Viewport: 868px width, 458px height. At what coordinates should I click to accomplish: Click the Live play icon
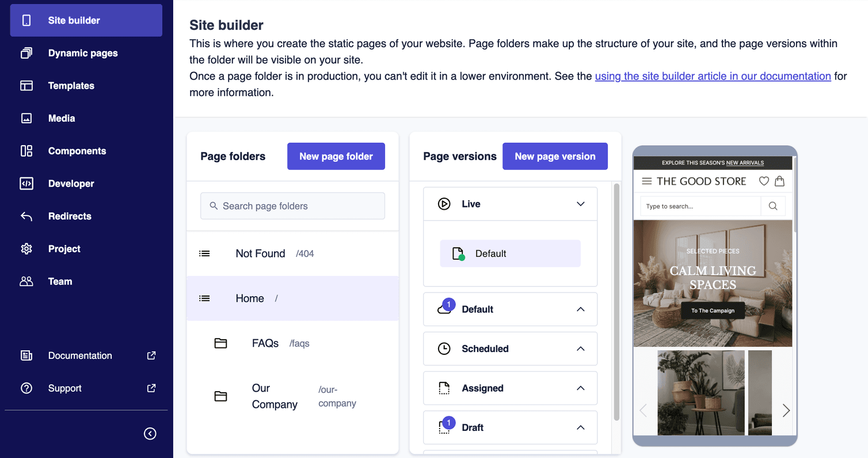tap(444, 203)
